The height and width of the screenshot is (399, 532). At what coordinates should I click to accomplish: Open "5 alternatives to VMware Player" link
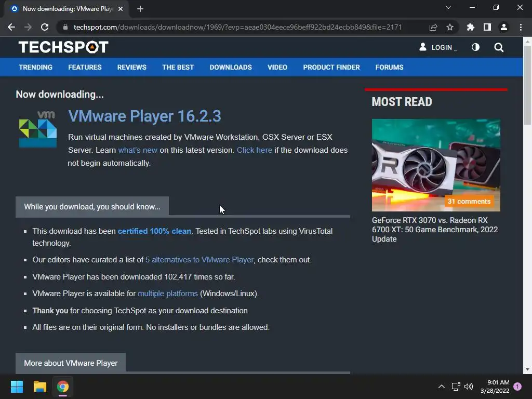199,260
